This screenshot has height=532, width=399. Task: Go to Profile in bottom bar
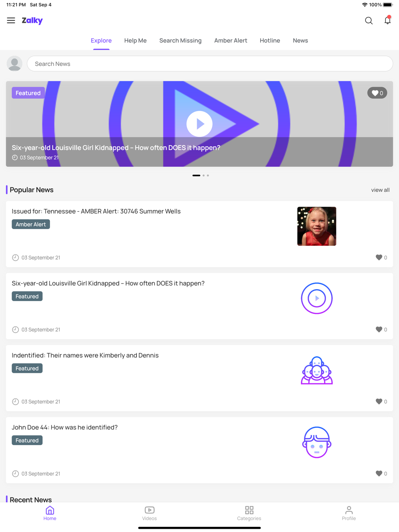[349, 513]
